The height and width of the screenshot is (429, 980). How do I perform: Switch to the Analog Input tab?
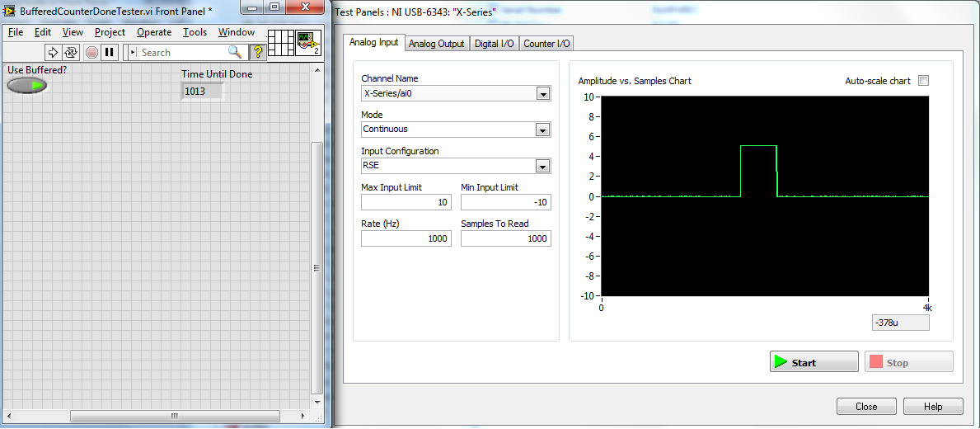click(373, 43)
